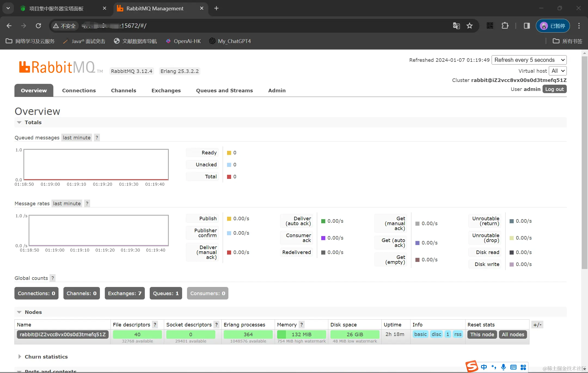Switch to the Exchanges tab
Screen dimensions: 588x373
point(166,90)
